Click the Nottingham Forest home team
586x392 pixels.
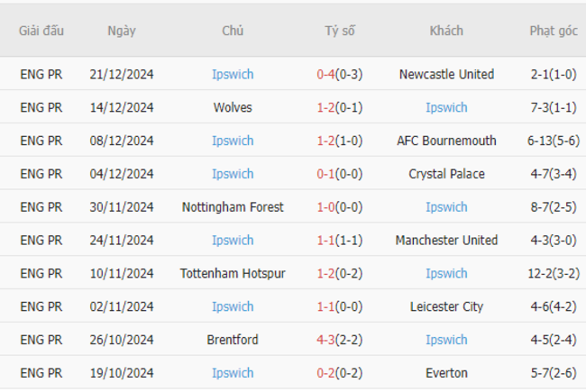pyautogui.click(x=233, y=207)
